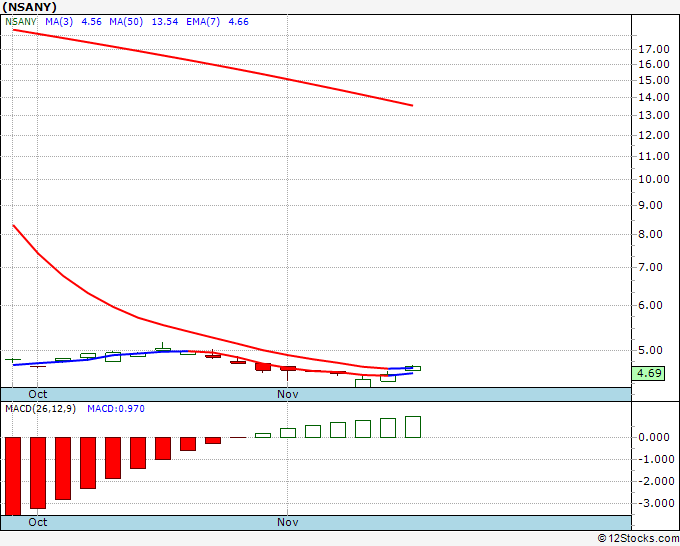Click the 10.00 price axis label
The image size is (680, 546).
pos(654,179)
